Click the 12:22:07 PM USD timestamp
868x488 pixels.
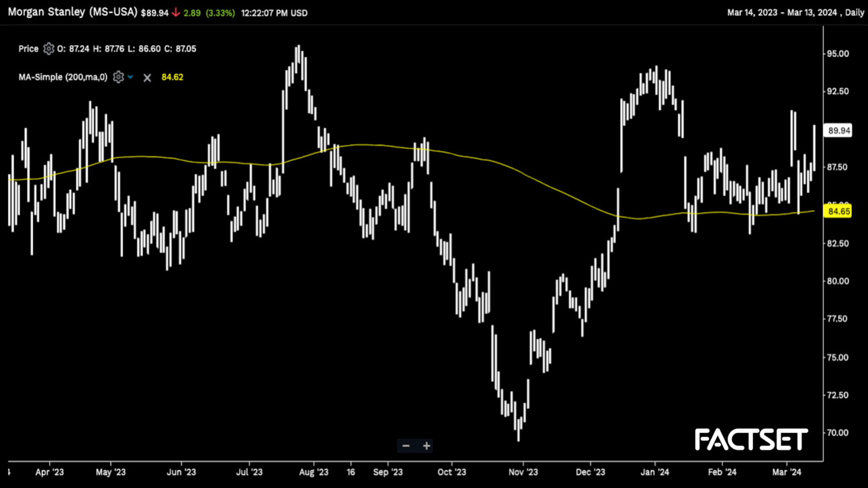(x=274, y=13)
